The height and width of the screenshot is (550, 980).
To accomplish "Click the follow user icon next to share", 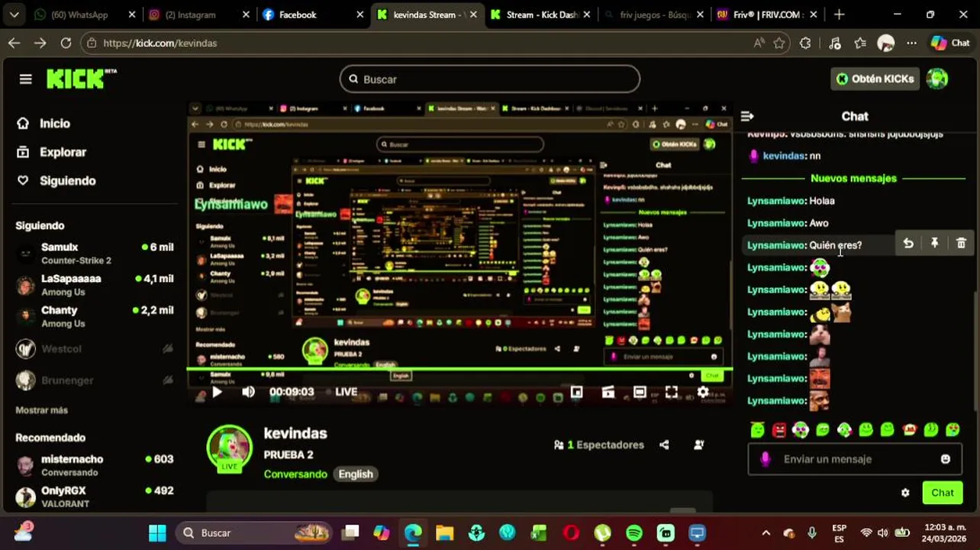I will 698,445.
